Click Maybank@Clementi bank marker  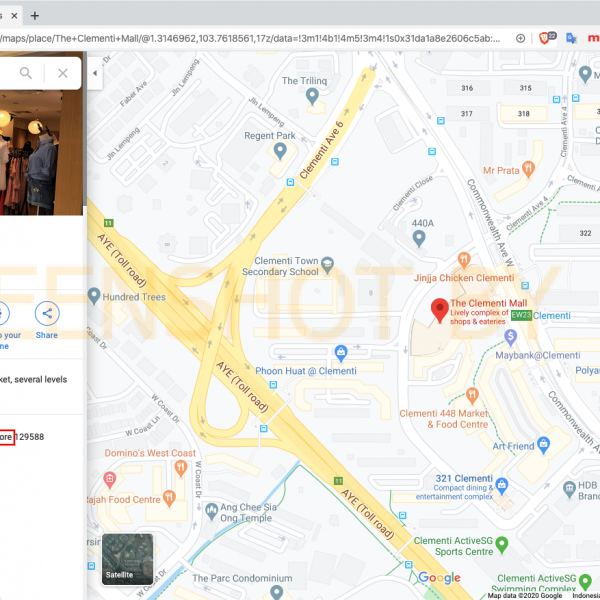point(510,338)
